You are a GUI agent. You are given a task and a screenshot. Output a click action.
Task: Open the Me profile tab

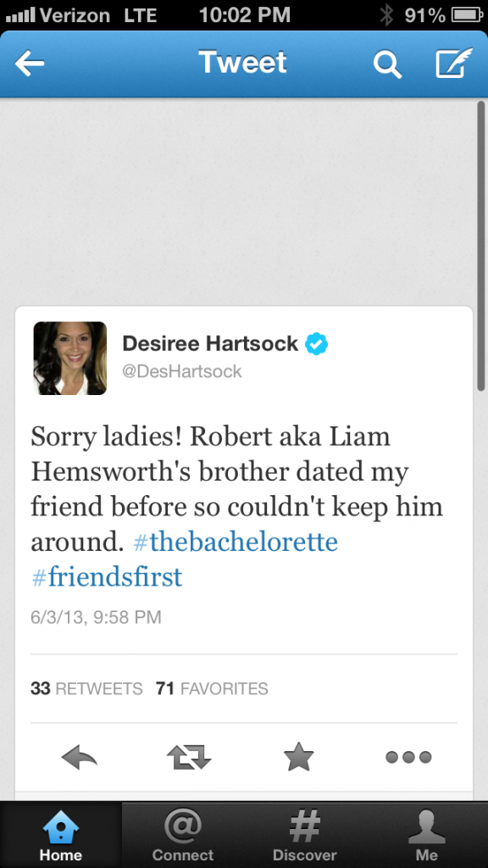(427, 835)
